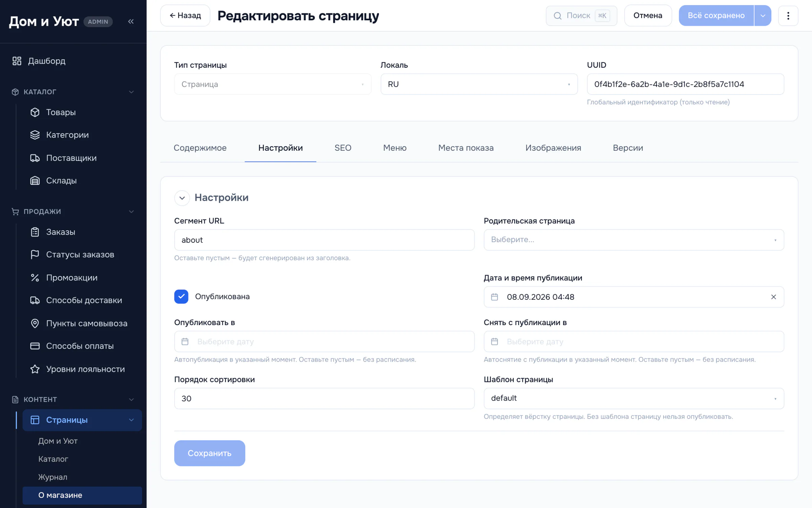Screen dimensions: 812x508
Task: Switch to the Содержимое tab
Action: point(200,148)
